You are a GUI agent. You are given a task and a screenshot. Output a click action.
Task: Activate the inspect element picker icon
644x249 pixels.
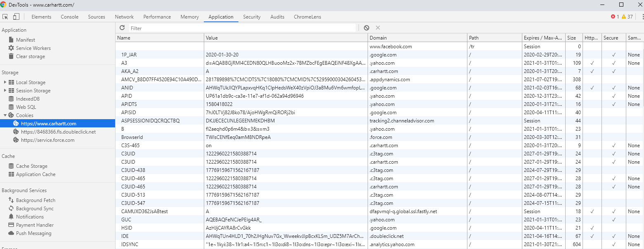(x=6, y=17)
